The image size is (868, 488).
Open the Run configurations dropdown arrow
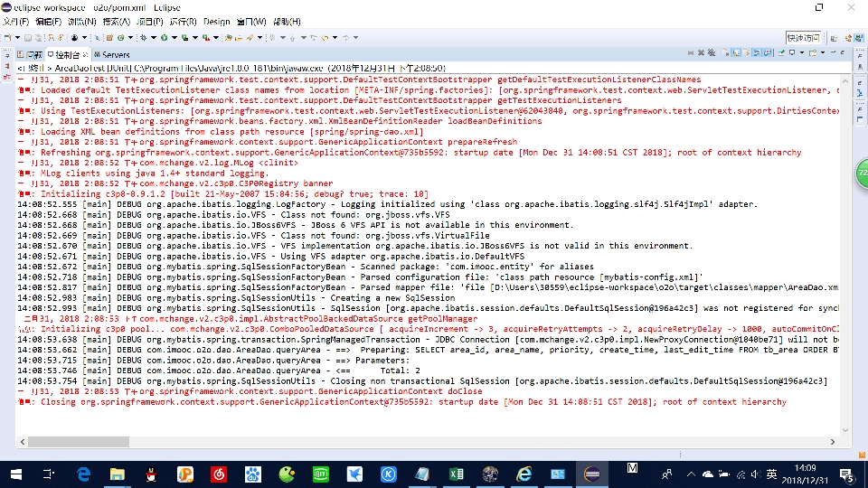175,38
